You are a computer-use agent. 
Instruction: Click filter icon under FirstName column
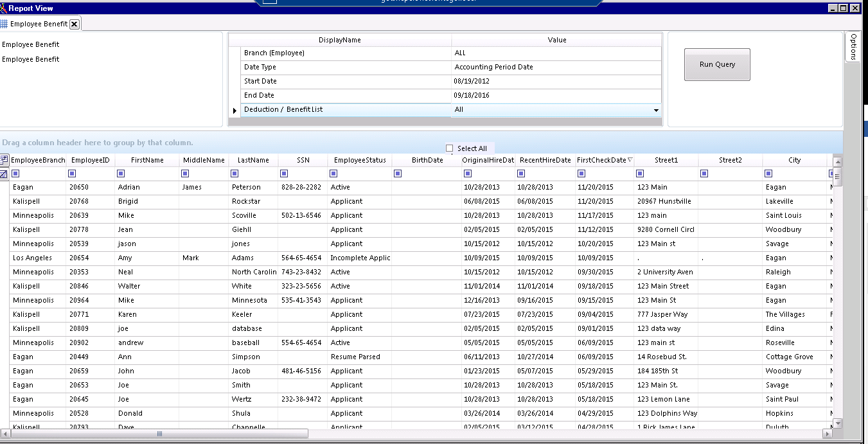(x=121, y=173)
